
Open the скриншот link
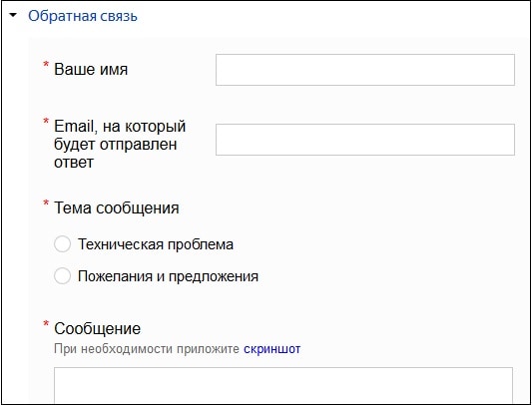point(272,349)
